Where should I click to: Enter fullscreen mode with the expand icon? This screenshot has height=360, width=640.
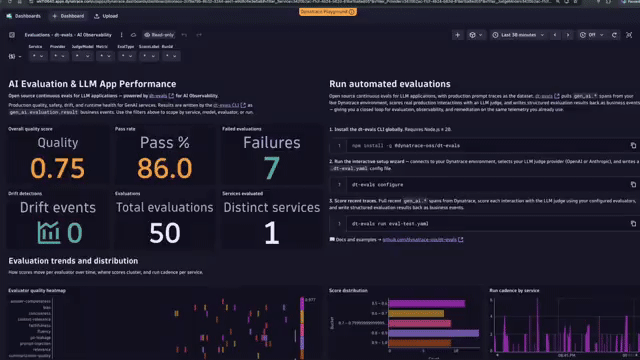[629, 35]
